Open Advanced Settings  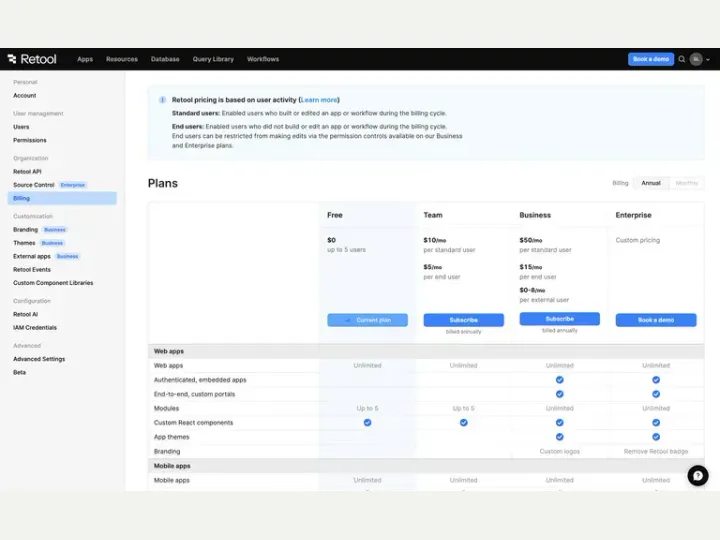click(x=39, y=359)
